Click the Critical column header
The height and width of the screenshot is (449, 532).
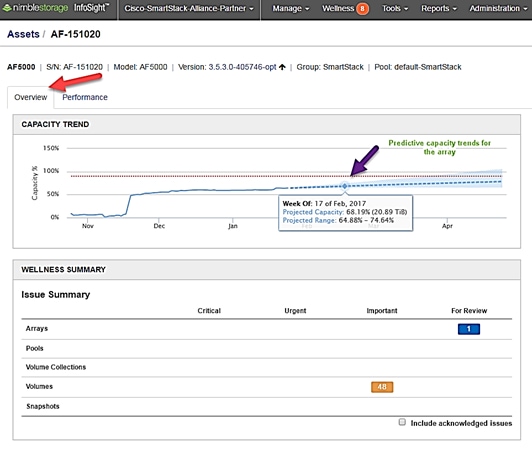click(209, 311)
